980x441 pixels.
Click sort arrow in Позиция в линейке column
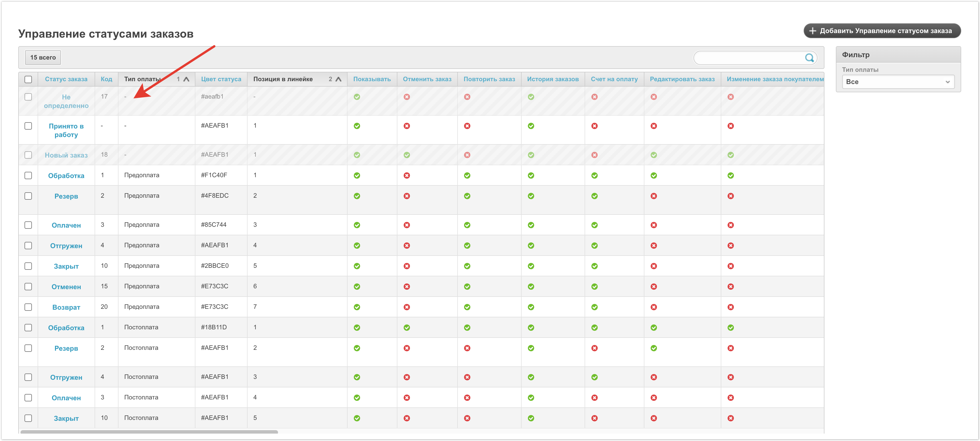point(338,79)
